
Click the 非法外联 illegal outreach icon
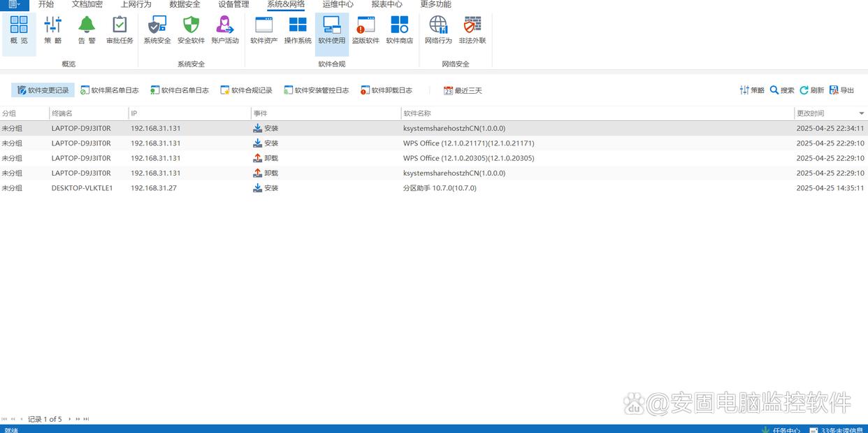pyautogui.click(x=472, y=30)
